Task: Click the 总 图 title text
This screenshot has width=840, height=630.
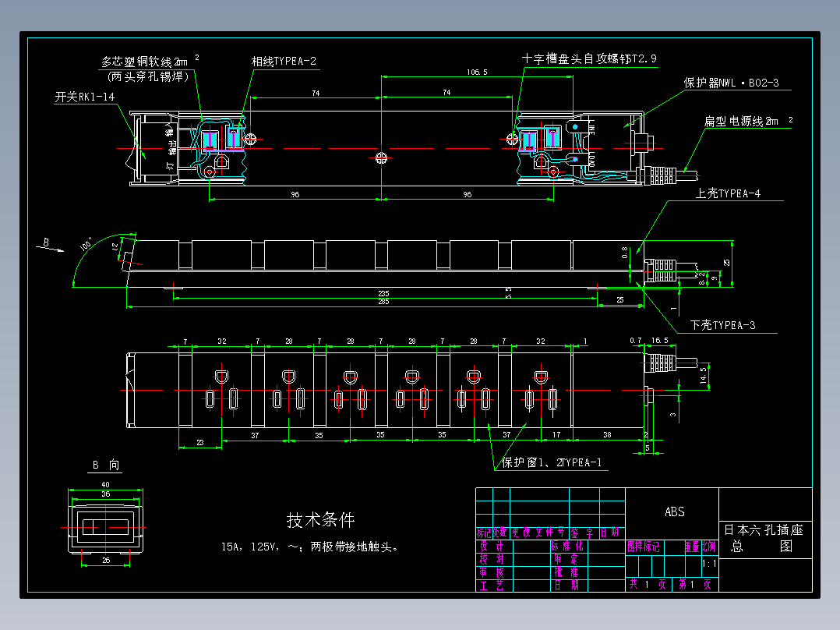Action: click(x=762, y=547)
